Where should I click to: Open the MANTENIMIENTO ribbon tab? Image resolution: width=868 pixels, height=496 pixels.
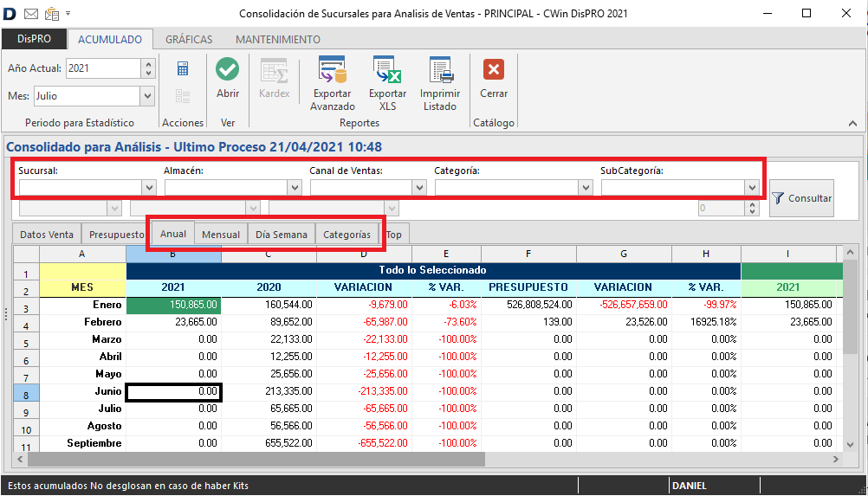pos(277,39)
